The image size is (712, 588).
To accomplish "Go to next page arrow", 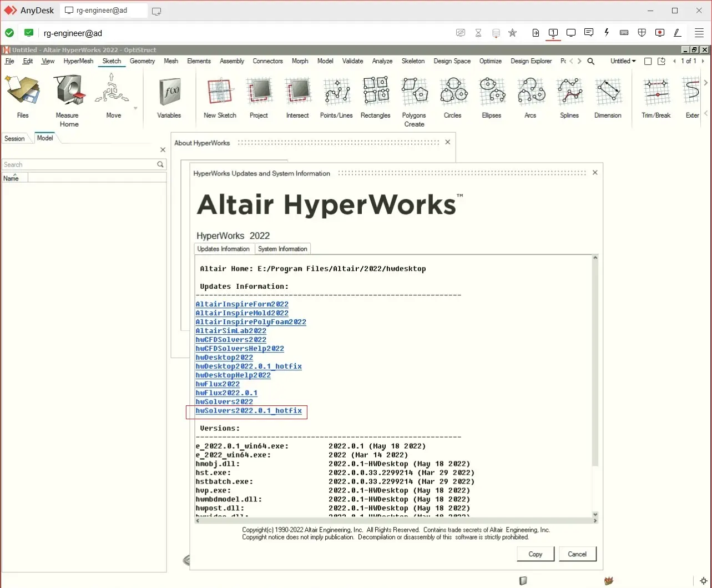I will click(x=703, y=61).
